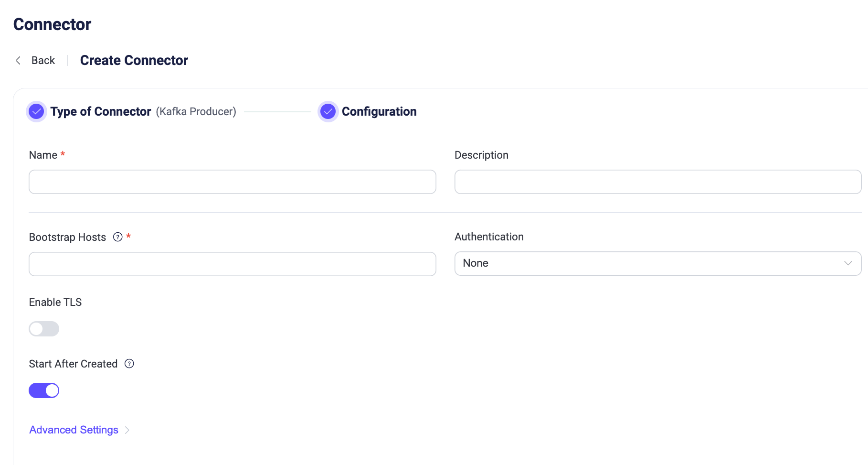Click the Type of Connector checkmark icon

coord(36,112)
